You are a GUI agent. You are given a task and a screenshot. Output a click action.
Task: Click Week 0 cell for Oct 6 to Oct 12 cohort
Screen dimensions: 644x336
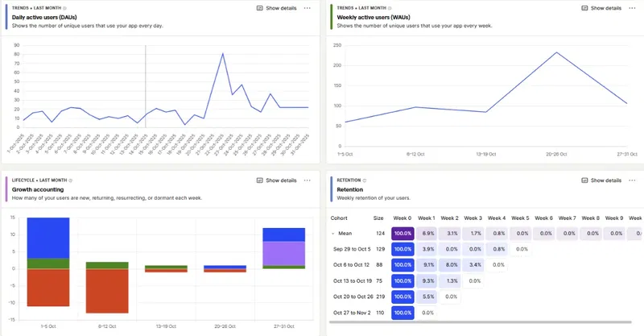(x=402, y=264)
